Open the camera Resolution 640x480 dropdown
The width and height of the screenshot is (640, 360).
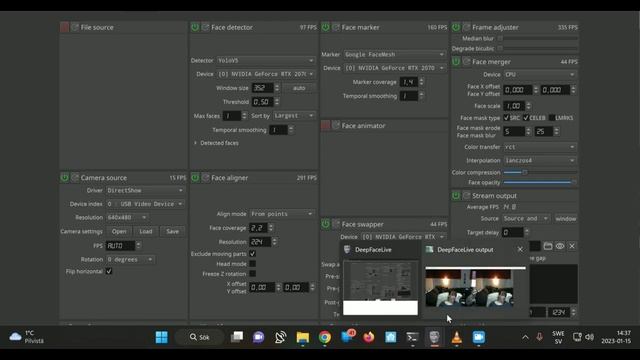(127, 217)
